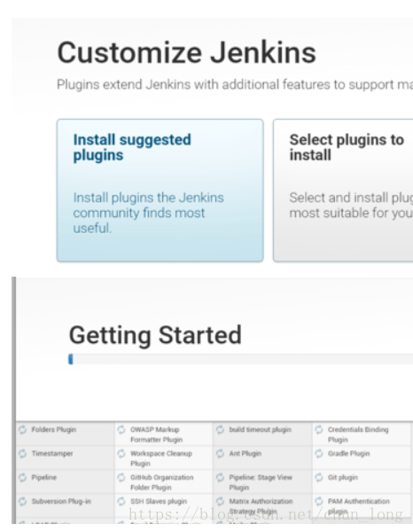Click the Ant Plugin name
The width and height of the screenshot is (413, 532).
(245, 454)
